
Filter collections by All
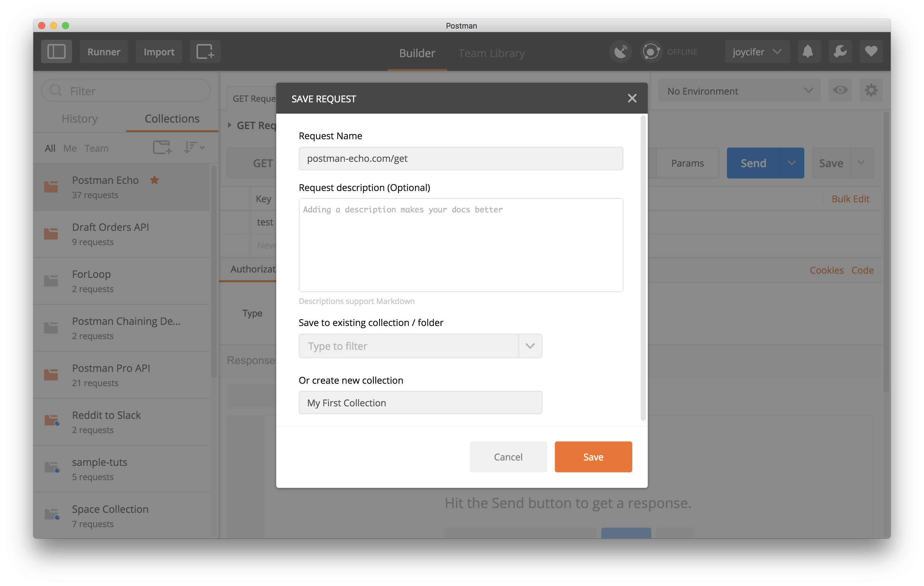[x=50, y=148]
